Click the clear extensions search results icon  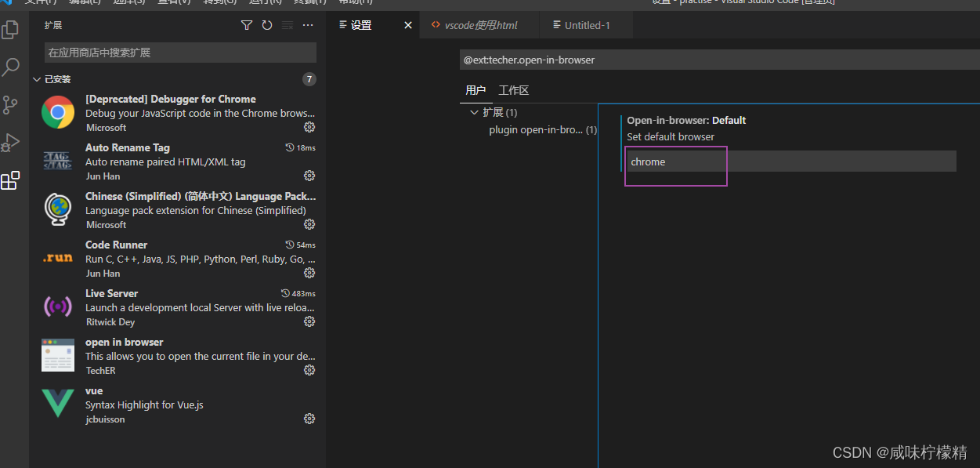[x=287, y=25]
